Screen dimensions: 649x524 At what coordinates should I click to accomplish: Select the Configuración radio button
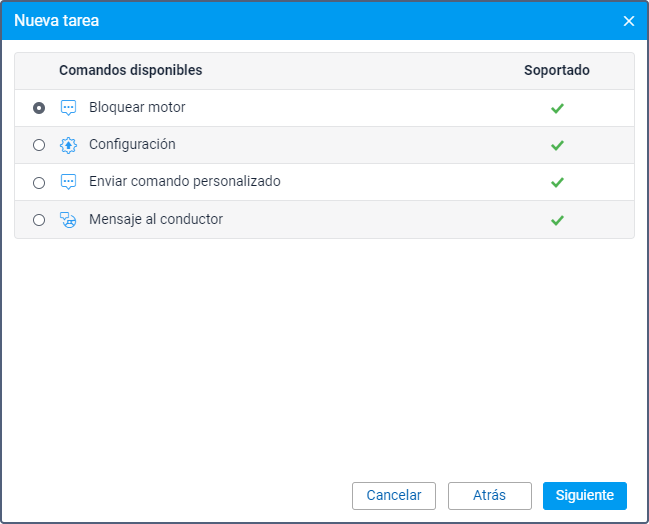[x=39, y=145]
